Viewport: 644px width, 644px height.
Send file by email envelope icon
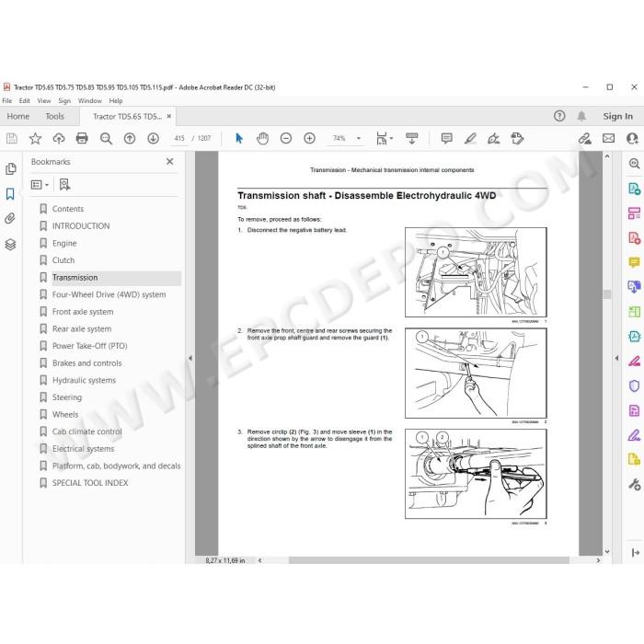[x=609, y=138]
